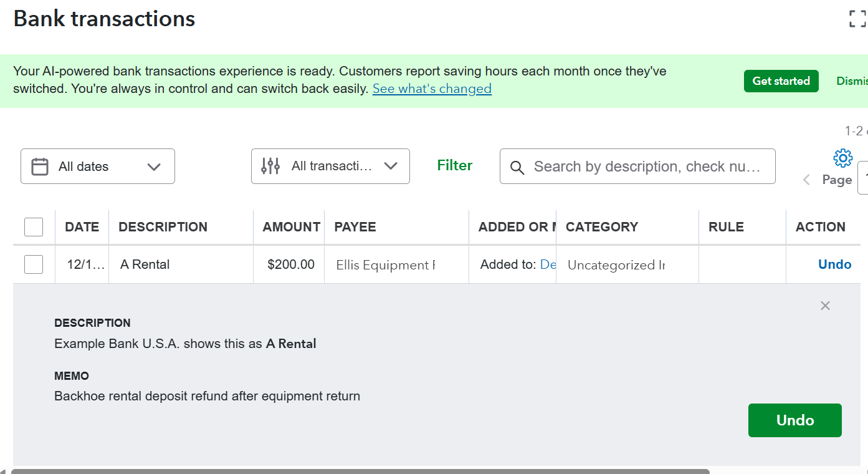
Task: Open the All transactions dropdown
Action: [391, 167]
